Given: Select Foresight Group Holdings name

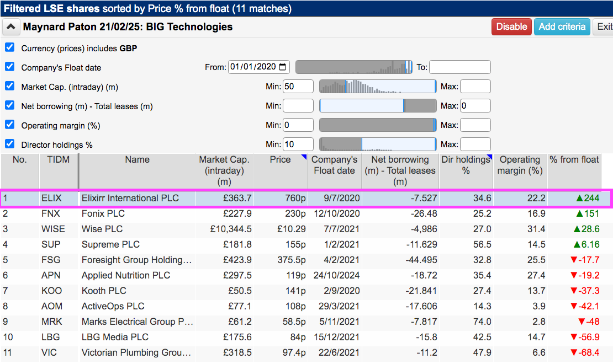Looking at the screenshot, I should [x=136, y=260].
